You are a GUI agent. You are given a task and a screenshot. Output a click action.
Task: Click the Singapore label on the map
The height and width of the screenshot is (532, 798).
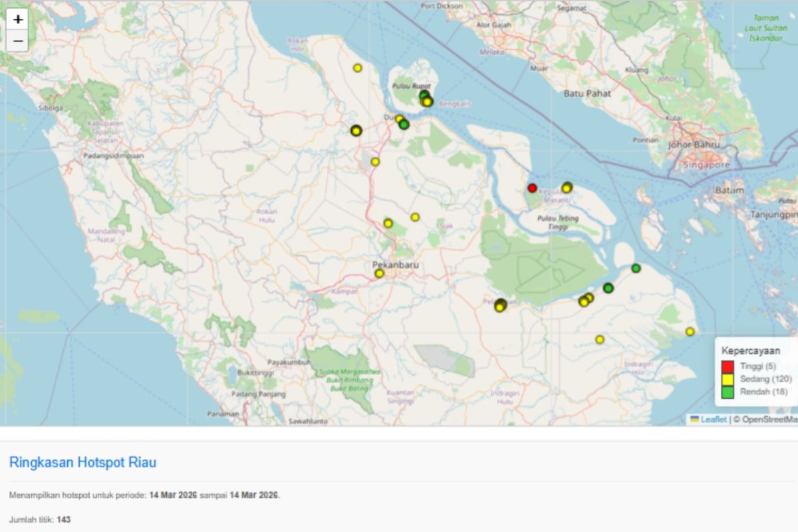[x=708, y=164]
